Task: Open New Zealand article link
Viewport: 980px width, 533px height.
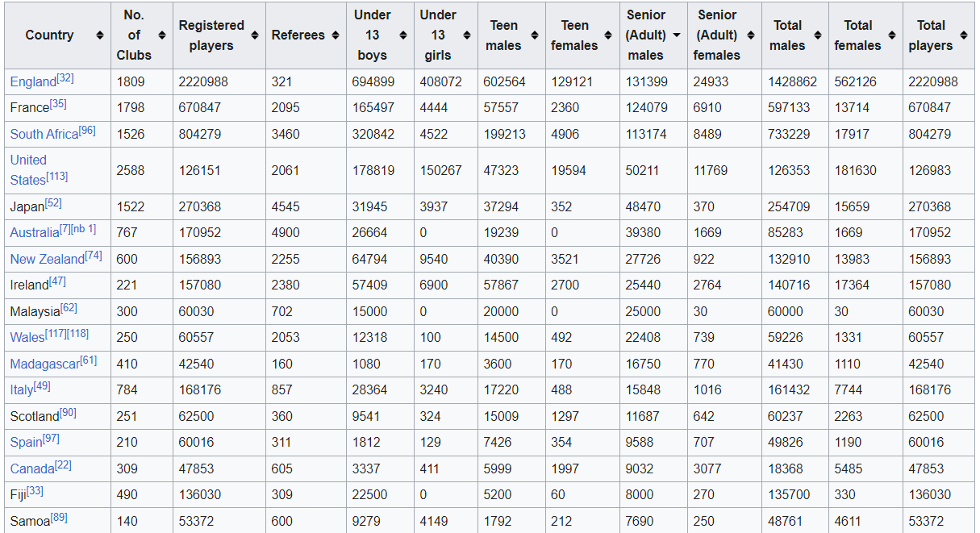Action: tap(47, 260)
